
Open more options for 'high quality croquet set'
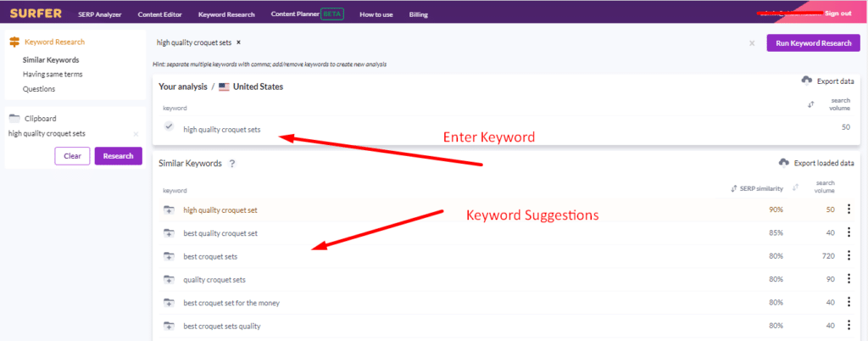(x=849, y=210)
